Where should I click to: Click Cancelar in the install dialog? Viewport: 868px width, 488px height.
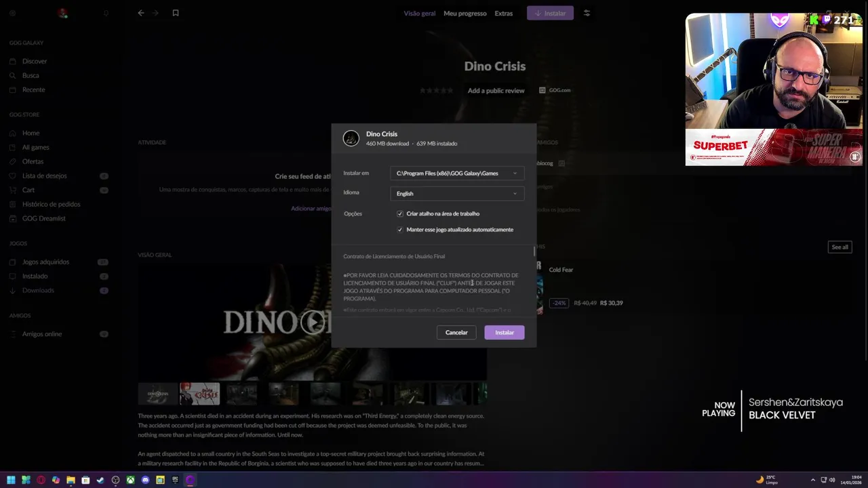click(456, 333)
